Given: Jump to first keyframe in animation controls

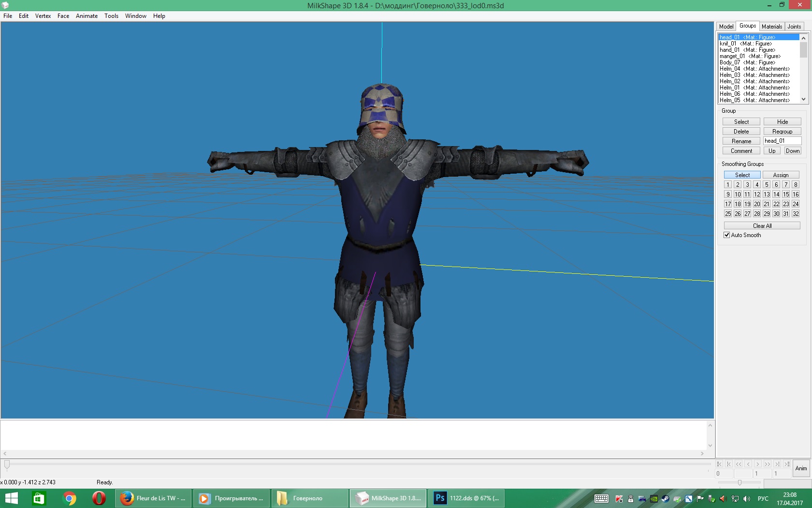Looking at the screenshot, I should (719, 464).
